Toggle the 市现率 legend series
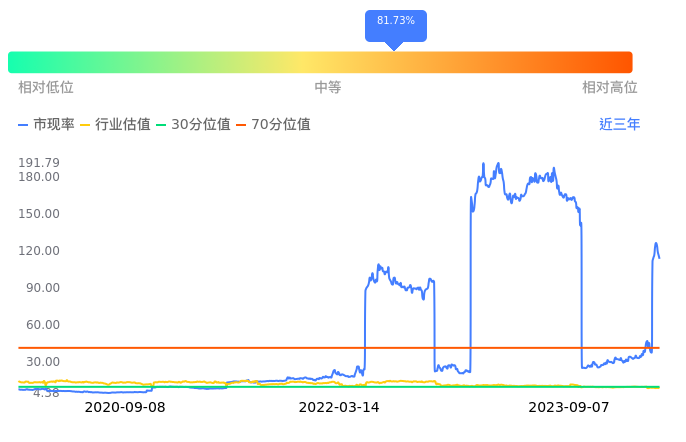The height and width of the screenshot is (442, 686). click(47, 125)
